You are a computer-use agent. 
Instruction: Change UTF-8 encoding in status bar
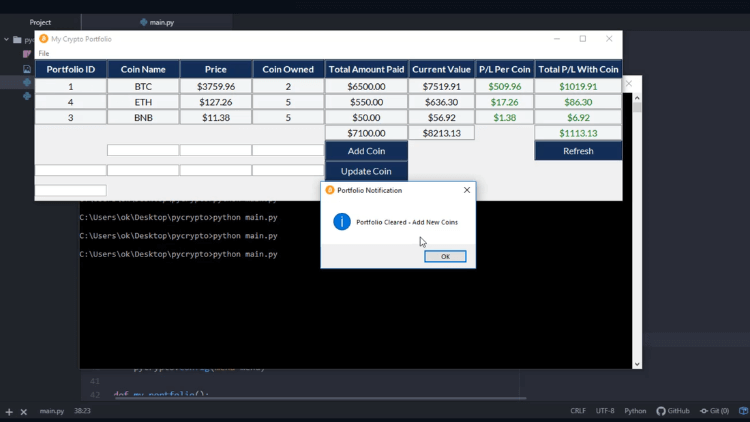pyautogui.click(x=605, y=411)
